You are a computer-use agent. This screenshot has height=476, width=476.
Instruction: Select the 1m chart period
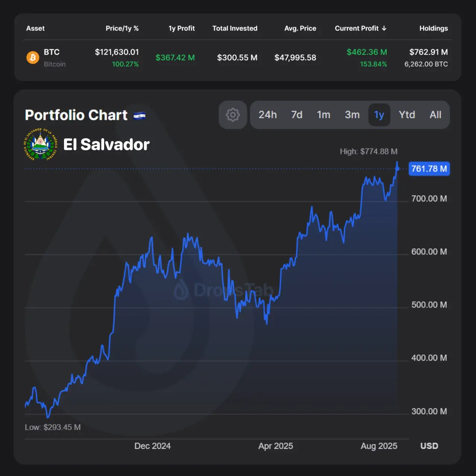tap(323, 115)
